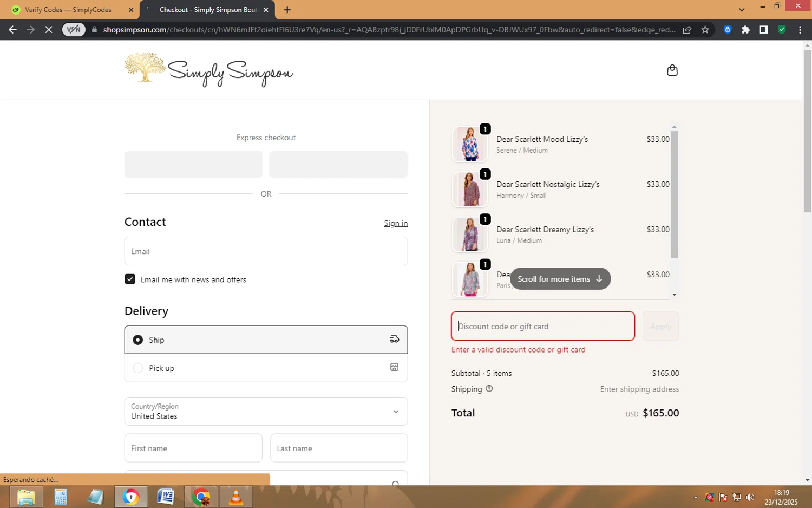
Task: Click the Apply discount button
Action: [x=660, y=326]
